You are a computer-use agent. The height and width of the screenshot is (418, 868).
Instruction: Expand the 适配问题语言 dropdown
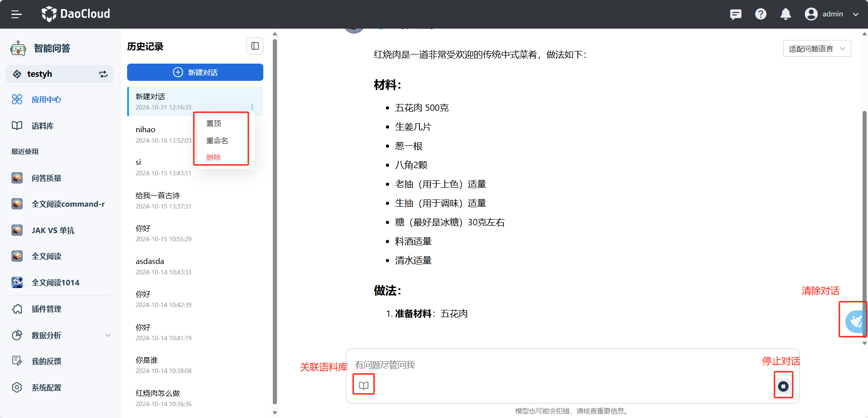click(x=816, y=49)
